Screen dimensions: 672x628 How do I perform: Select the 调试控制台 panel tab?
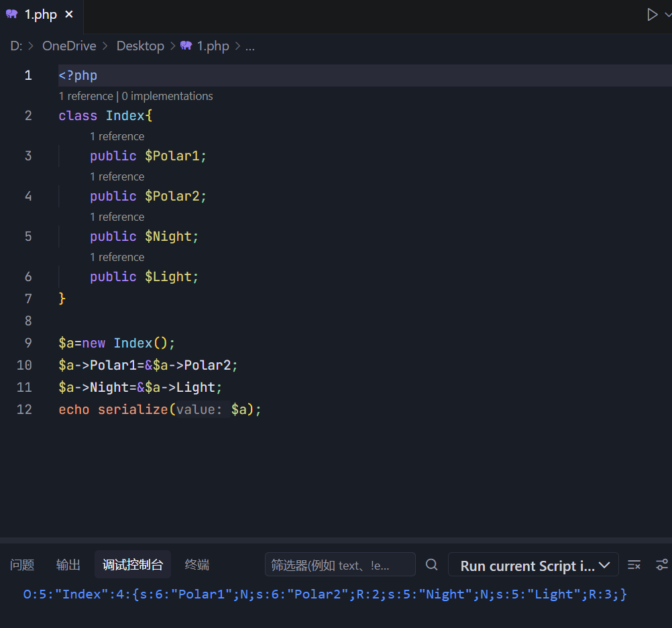[x=133, y=565]
